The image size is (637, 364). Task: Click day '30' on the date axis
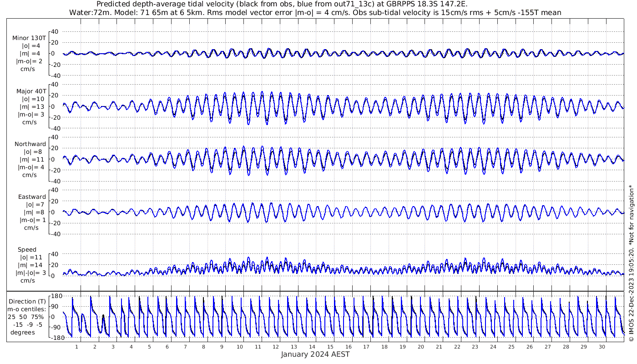coord(602,347)
